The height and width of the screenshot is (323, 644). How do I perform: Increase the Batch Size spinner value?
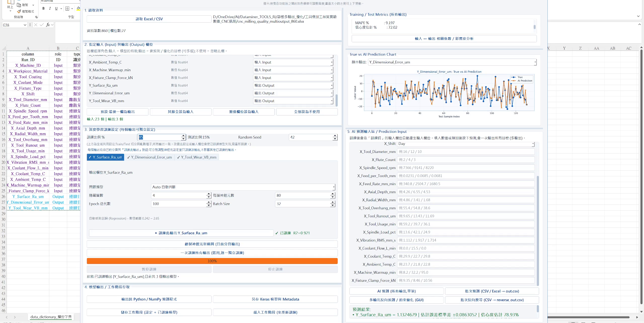333,202
